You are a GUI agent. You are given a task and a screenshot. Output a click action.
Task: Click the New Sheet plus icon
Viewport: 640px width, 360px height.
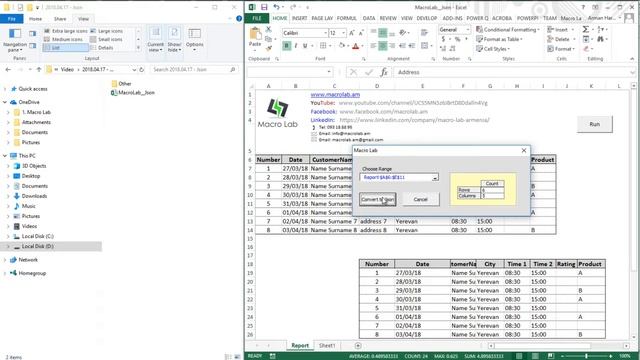(358, 346)
